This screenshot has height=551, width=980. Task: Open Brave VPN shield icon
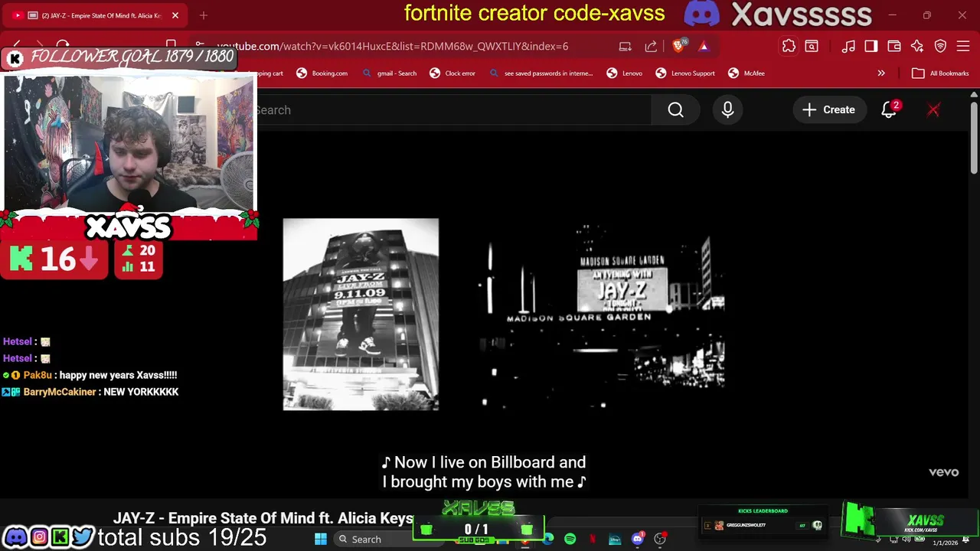pyautogui.click(x=941, y=47)
